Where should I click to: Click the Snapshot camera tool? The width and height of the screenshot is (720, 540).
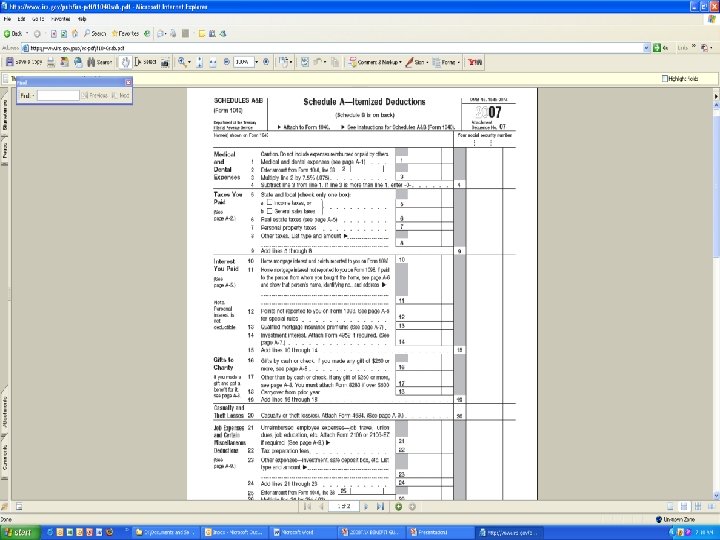coord(165,62)
